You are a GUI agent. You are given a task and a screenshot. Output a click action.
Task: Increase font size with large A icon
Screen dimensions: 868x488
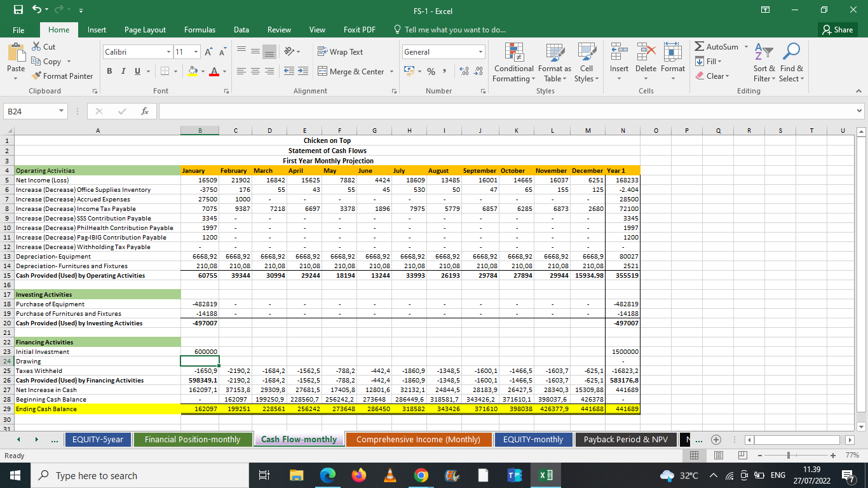point(210,52)
